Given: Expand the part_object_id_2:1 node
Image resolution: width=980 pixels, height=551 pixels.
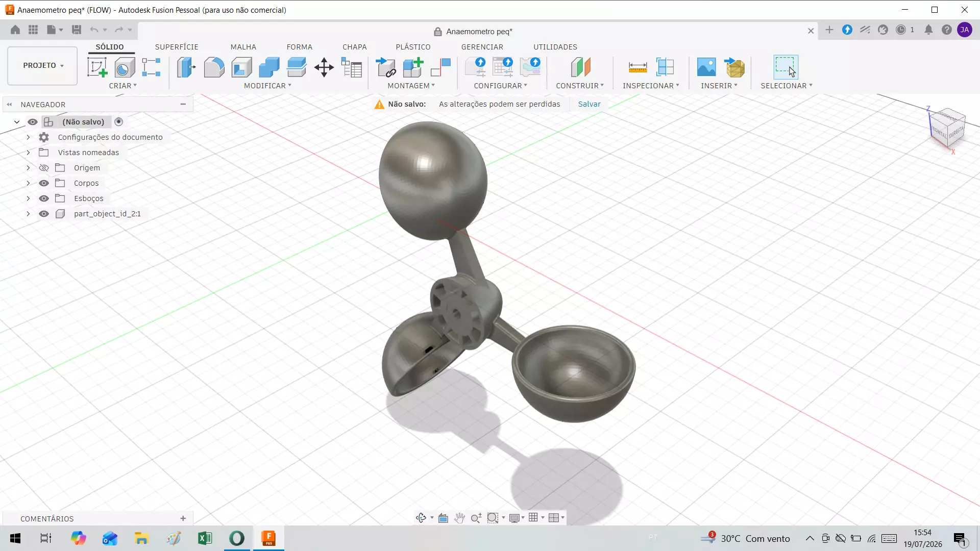Looking at the screenshot, I should pyautogui.click(x=28, y=214).
